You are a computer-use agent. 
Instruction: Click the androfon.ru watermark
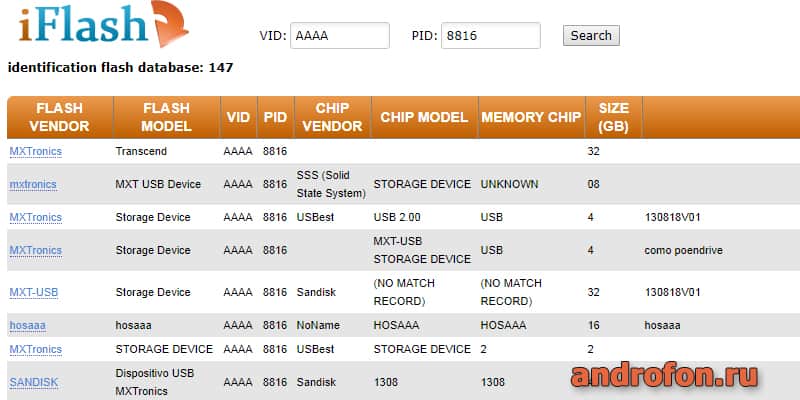[664, 377]
